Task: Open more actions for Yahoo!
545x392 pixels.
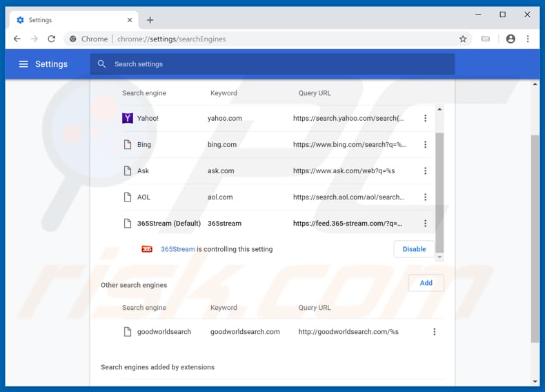Action: [425, 118]
